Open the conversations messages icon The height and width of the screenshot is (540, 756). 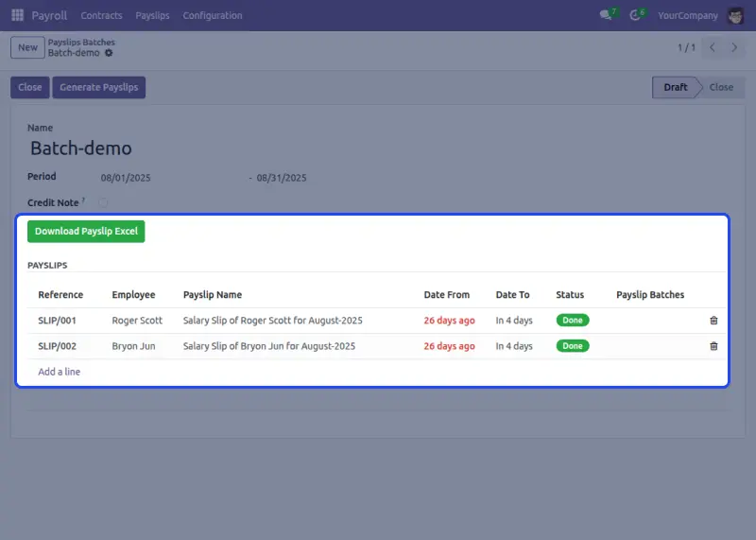click(x=606, y=15)
